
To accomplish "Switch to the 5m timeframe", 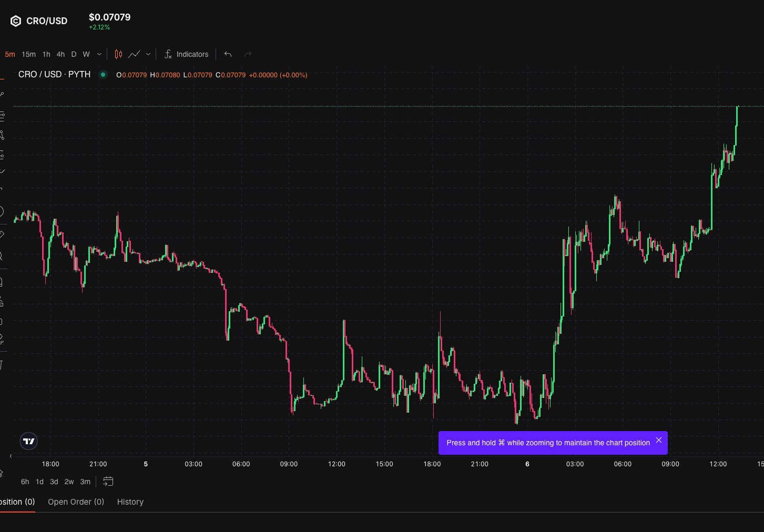I will 10,54.
